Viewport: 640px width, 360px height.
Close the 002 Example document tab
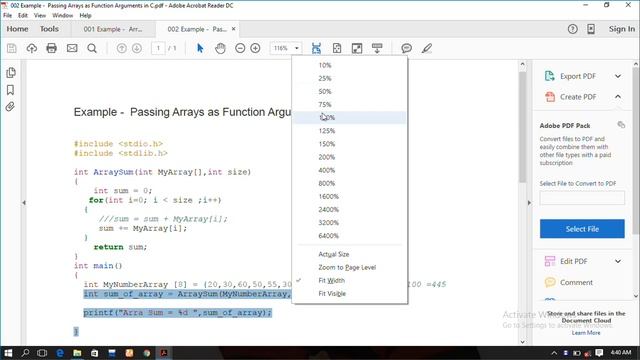[233, 29]
